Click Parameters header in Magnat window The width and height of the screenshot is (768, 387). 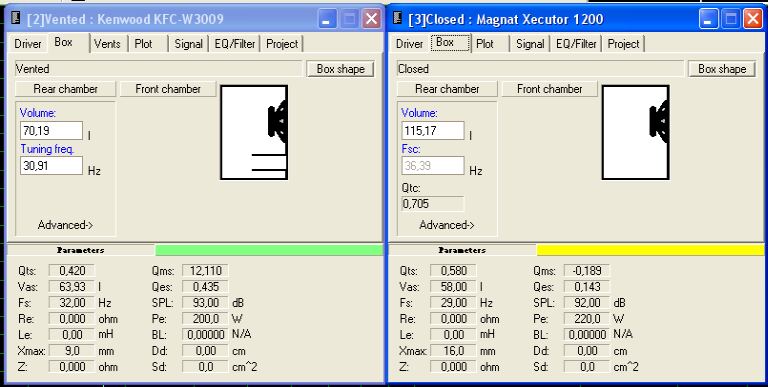tap(462, 250)
